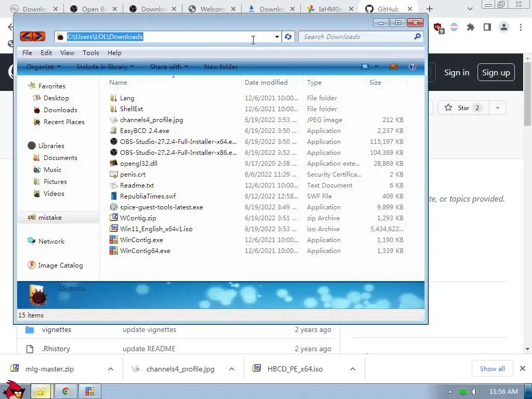Open GitHub Star list dropdown arrow
The height and width of the screenshot is (399, 532).
(497, 108)
